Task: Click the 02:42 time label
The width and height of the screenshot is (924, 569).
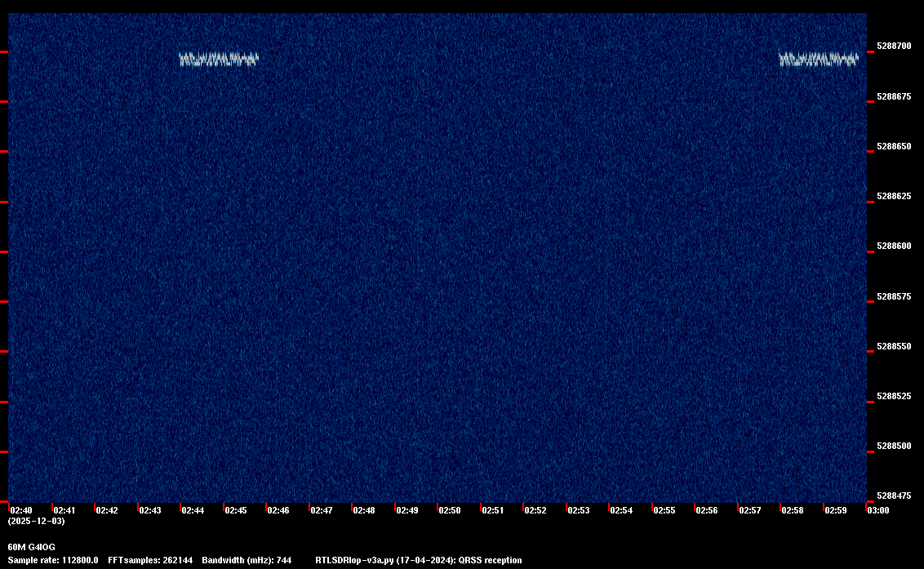Action: 107,510
